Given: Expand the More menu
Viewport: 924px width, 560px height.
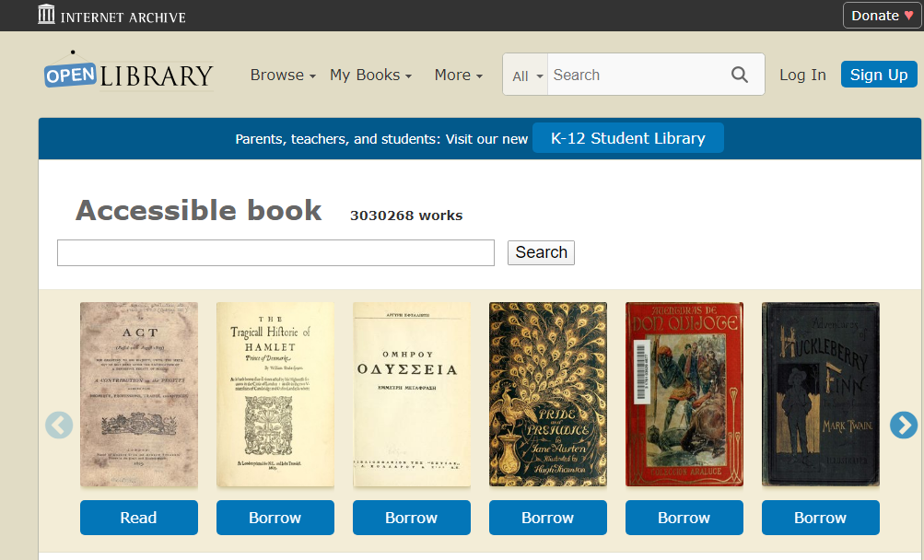Looking at the screenshot, I should [x=458, y=76].
